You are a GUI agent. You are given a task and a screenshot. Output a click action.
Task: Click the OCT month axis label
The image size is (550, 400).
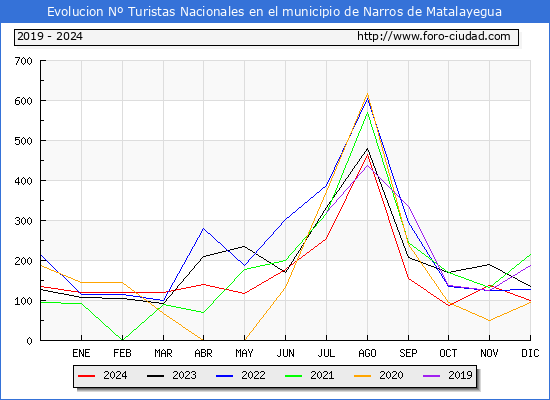(x=448, y=353)
